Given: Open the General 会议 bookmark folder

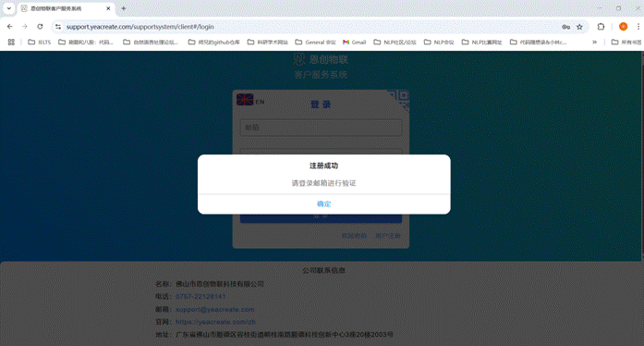Looking at the screenshot, I should pos(315,42).
